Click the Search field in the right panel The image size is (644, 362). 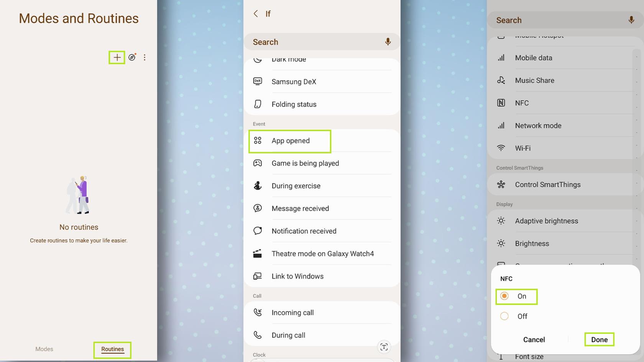click(565, 20)
